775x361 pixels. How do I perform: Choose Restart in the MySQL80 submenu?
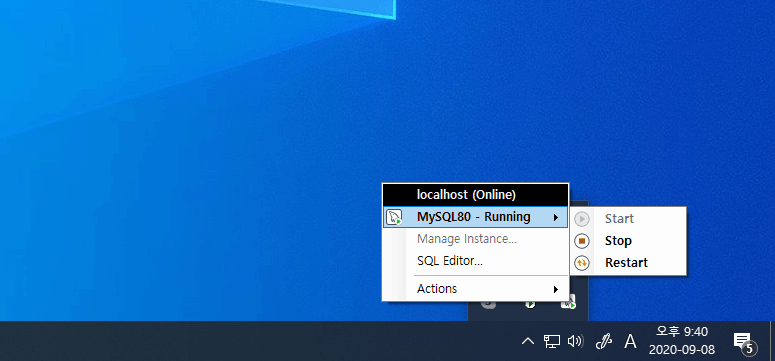pyautogui.click(x=628, y=263)
